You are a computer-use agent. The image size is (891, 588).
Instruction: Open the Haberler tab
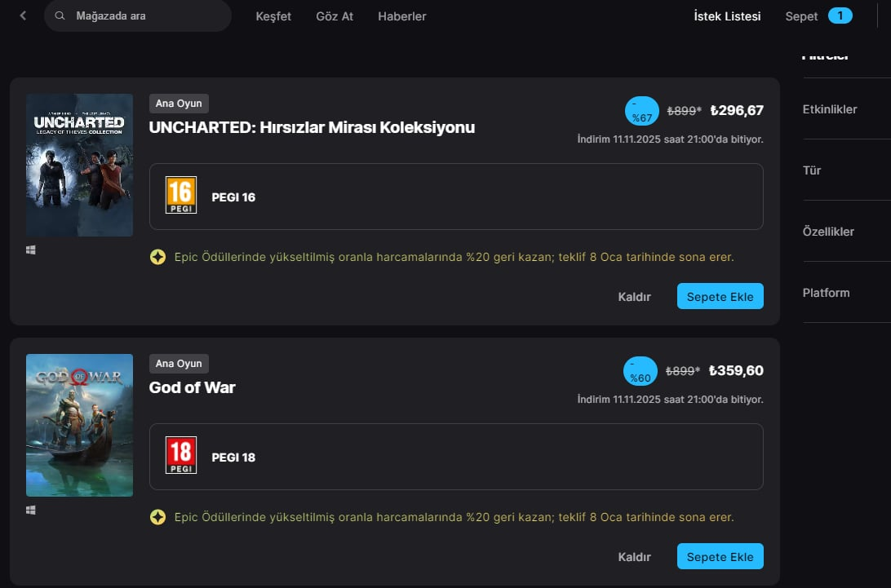coord(401,16)
